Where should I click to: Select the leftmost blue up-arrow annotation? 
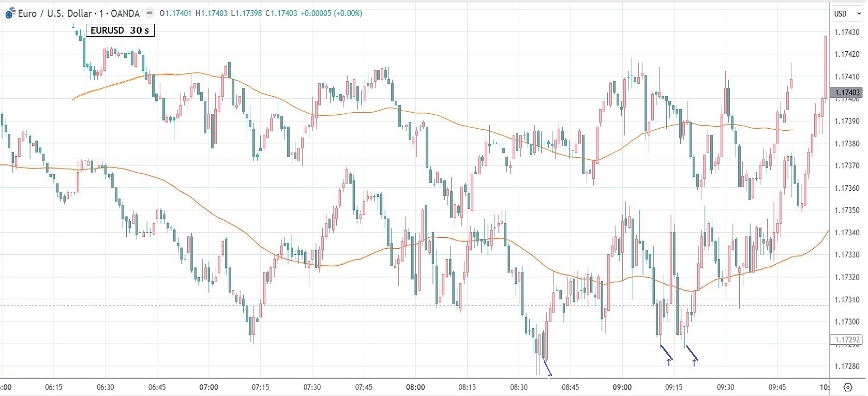coord(549,377)
